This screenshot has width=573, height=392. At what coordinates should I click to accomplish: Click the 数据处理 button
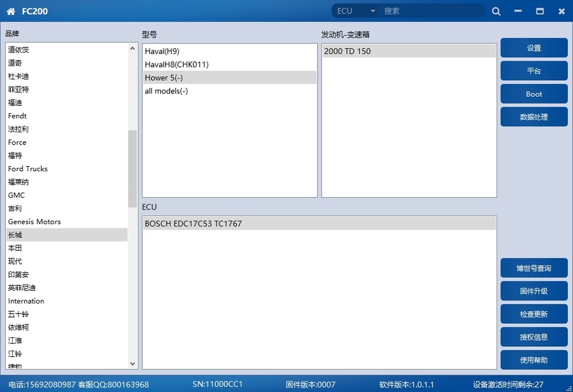coord(534,117)
